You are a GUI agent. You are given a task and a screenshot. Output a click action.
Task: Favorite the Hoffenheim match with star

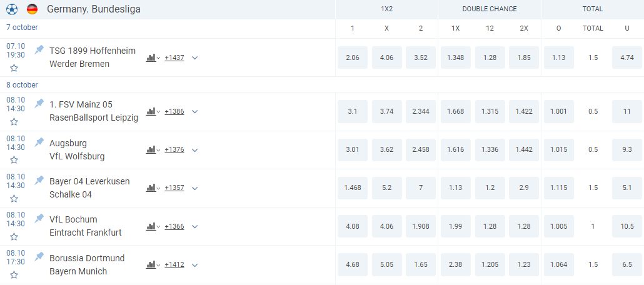(x=14, y=67)
